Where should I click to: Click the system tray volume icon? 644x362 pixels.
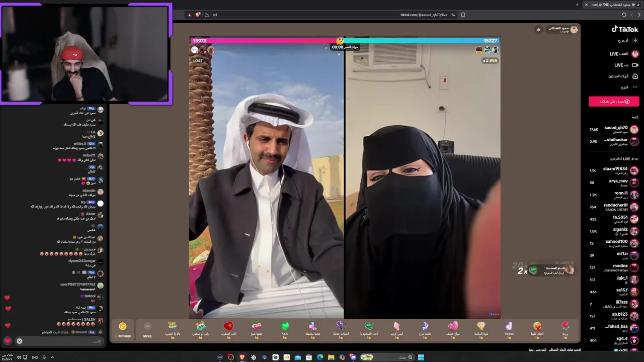click(19, 357)
